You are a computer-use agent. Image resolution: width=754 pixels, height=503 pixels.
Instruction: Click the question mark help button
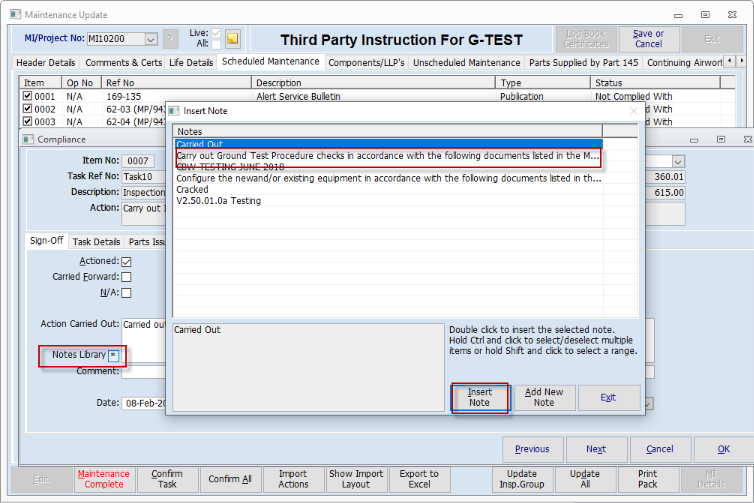[171, 39]
